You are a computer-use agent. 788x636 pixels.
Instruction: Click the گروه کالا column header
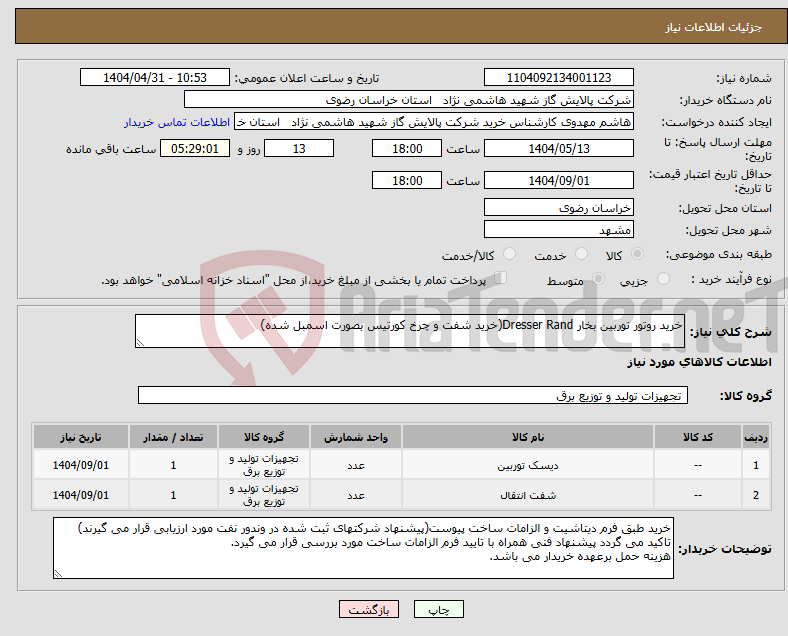click(x=264, y=437)
